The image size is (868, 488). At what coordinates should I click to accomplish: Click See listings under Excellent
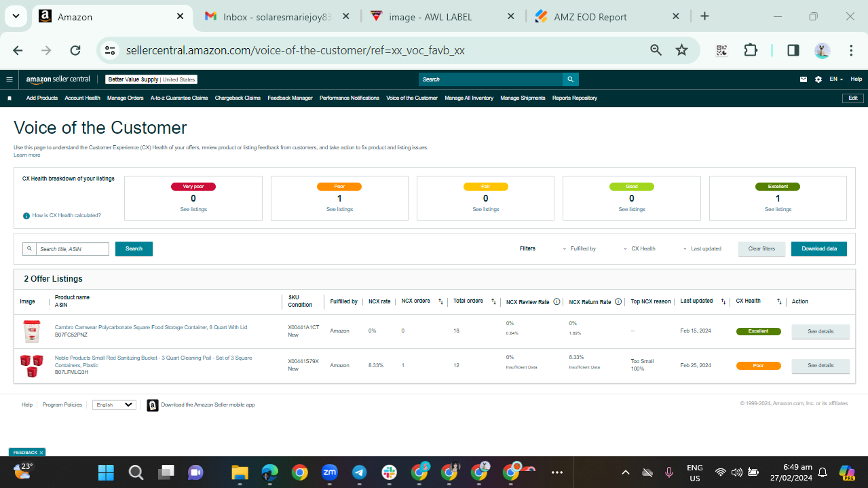coord(778,210)
